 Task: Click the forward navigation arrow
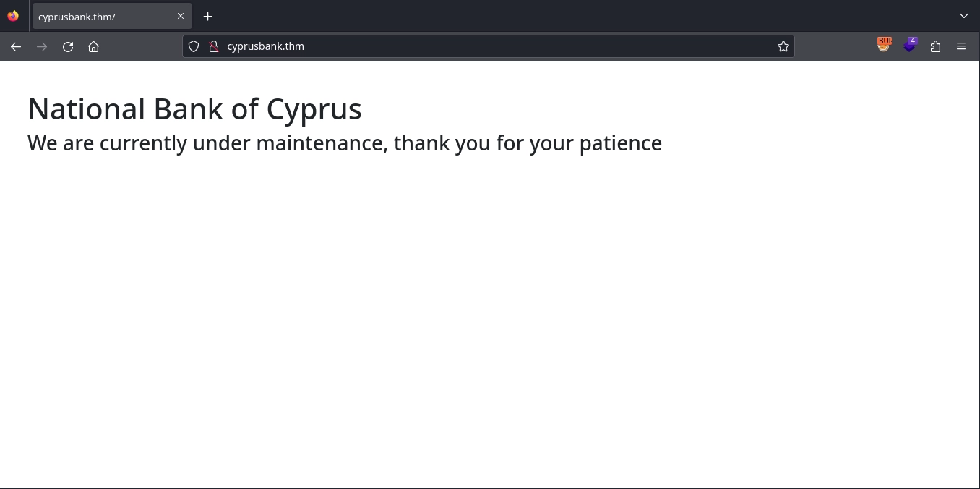pos(42,46)
